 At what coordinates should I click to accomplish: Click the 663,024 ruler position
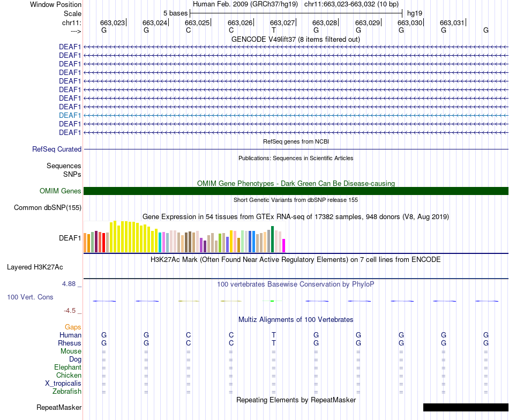pyautogui.click(x=154, y=22)
